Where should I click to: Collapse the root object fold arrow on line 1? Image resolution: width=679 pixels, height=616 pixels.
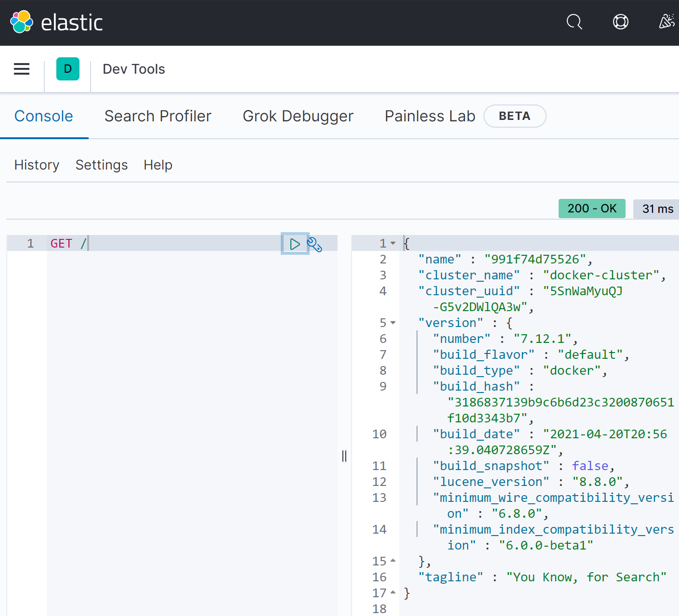(393, 243)
